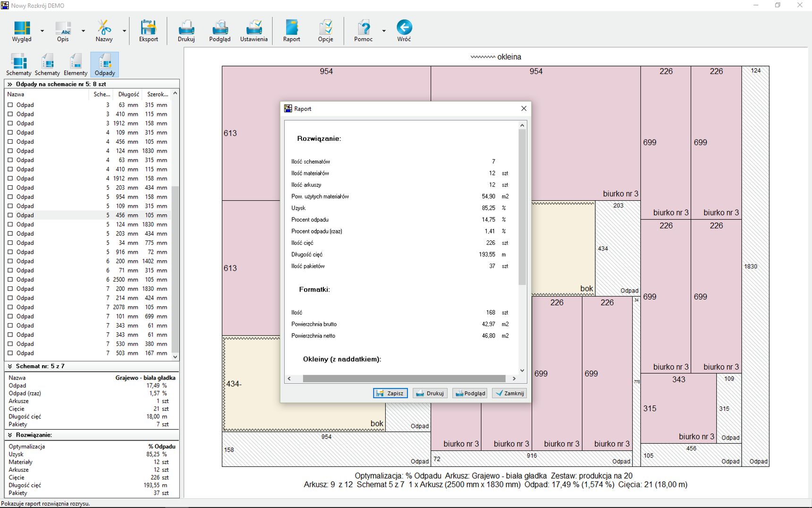Sort list by Długość column header
This screenshot has height=508, width=812.
(127, 94)
